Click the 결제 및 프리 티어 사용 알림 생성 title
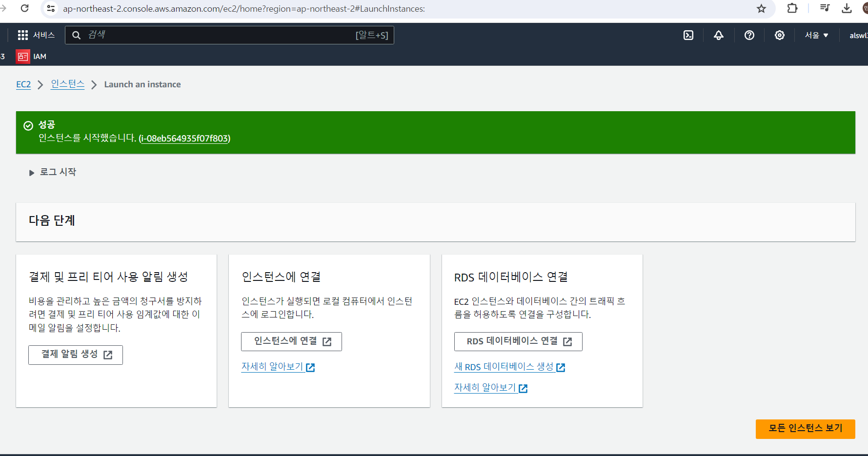Image resolution: width=868 pixels, height=456 pixels. point(108,277)
